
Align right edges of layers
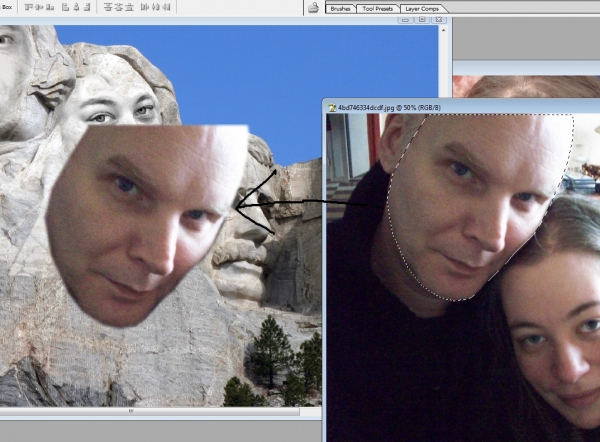tap(87, 7)
